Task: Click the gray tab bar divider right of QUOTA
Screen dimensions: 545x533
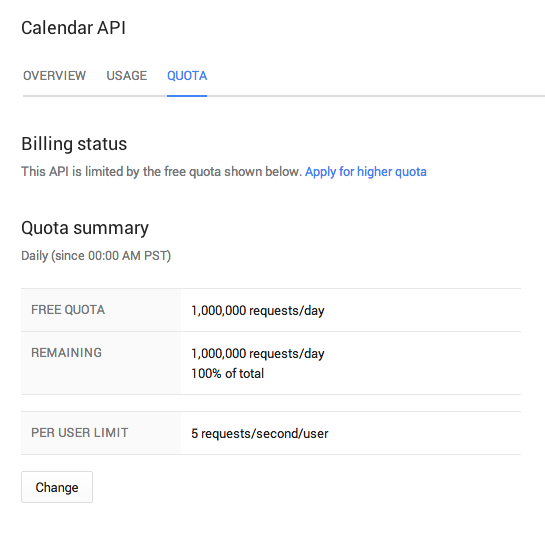Action: pyautogui.click(x=376, y=96)
